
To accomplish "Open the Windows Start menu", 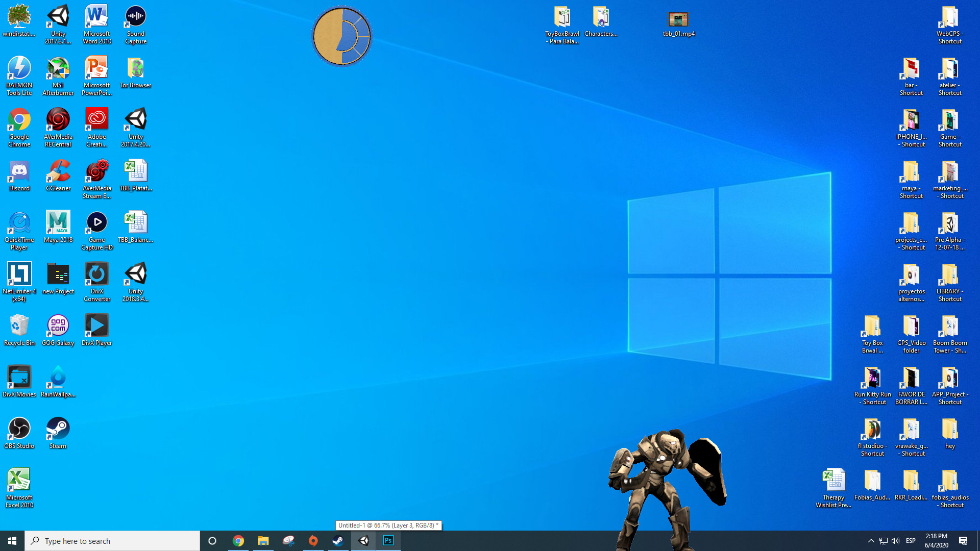I will point(12,541).
